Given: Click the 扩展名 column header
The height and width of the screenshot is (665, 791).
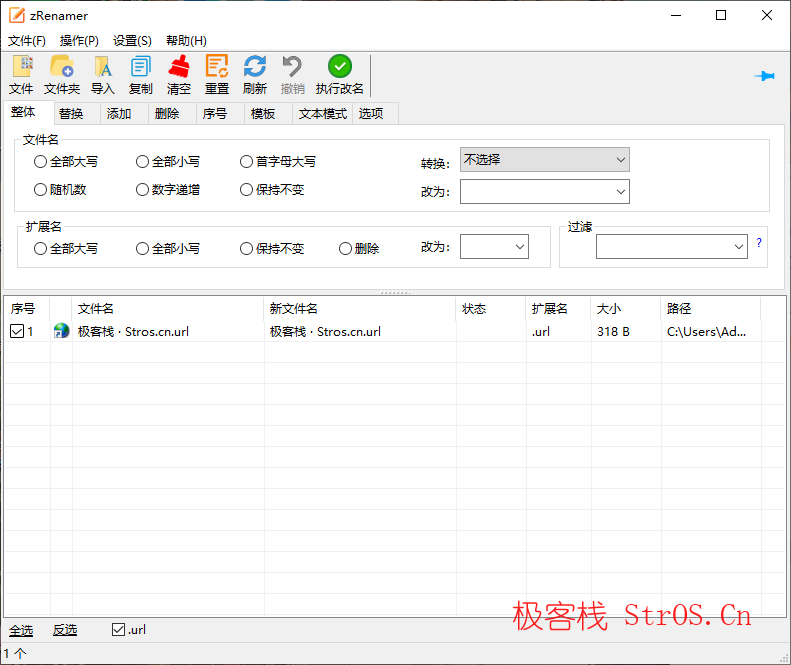Looking at the screenshot, I should [558, 308].
